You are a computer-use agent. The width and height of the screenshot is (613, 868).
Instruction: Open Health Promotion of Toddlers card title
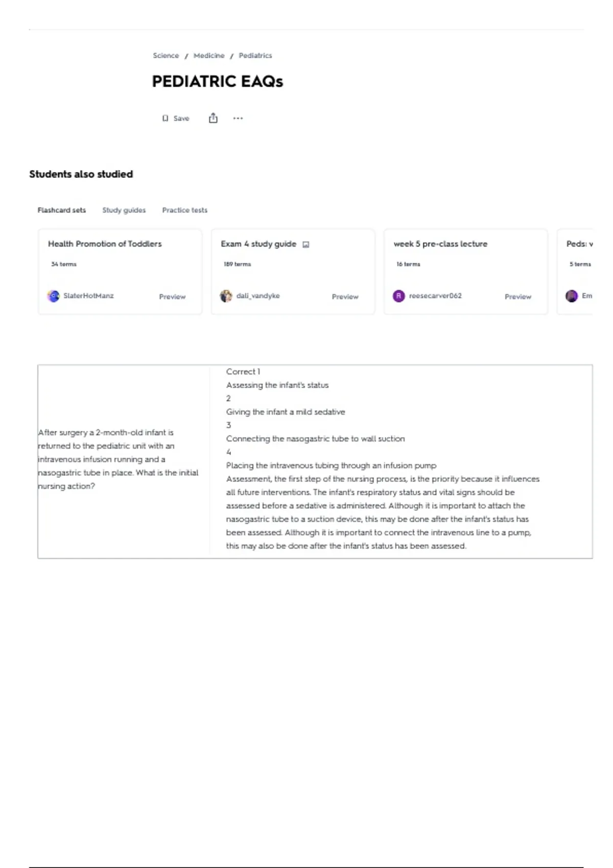[105, 244]
